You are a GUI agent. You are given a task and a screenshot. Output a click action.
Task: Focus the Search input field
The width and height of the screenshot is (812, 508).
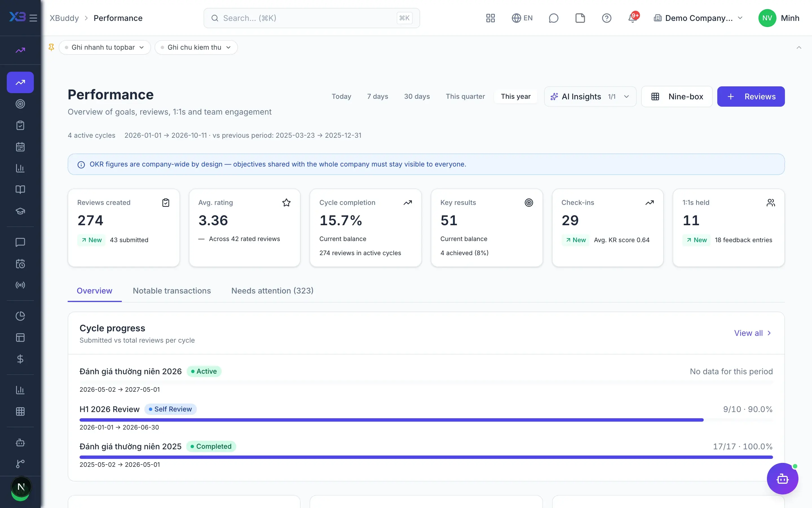click(x=311, y=18)
